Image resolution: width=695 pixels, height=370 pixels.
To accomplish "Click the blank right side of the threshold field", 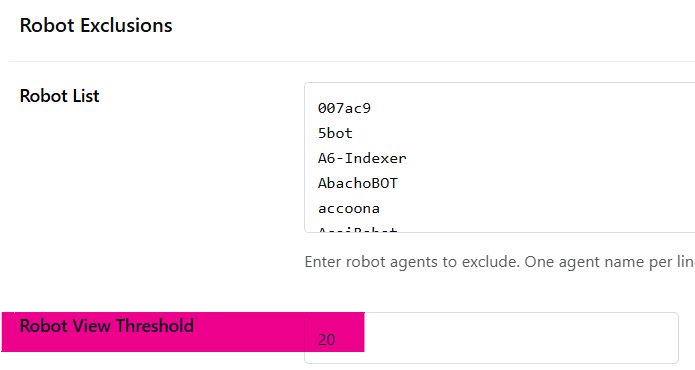I will click(521, 338).
